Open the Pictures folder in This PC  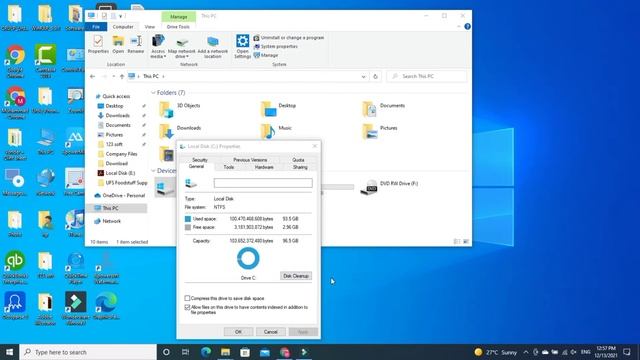pos(380,131)
